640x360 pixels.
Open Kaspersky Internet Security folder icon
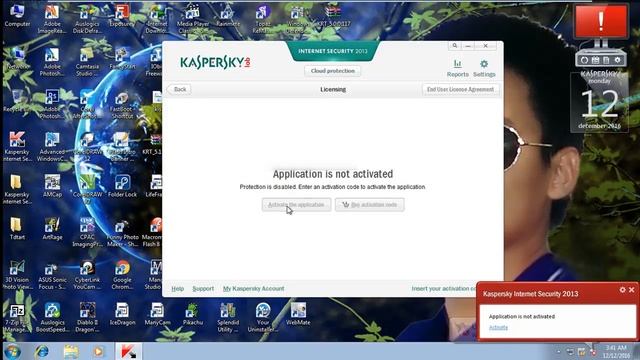tap(17, 189)
